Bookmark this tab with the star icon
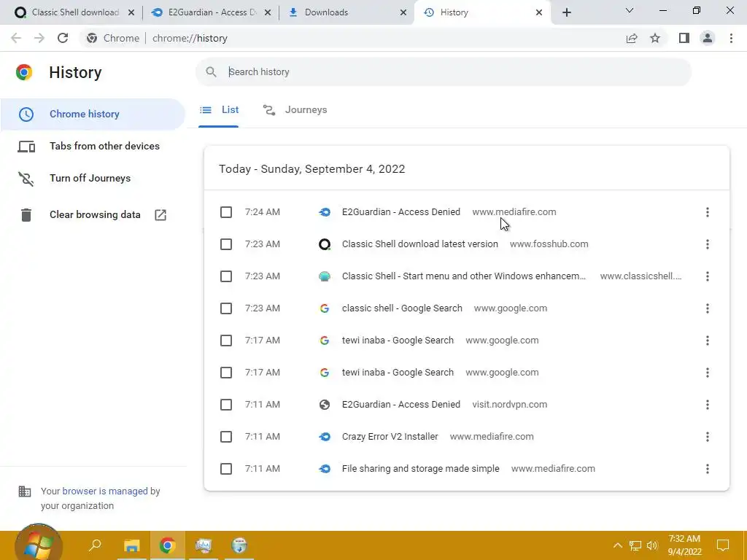This screenshot has height=560, width=747. click(655, 38)
